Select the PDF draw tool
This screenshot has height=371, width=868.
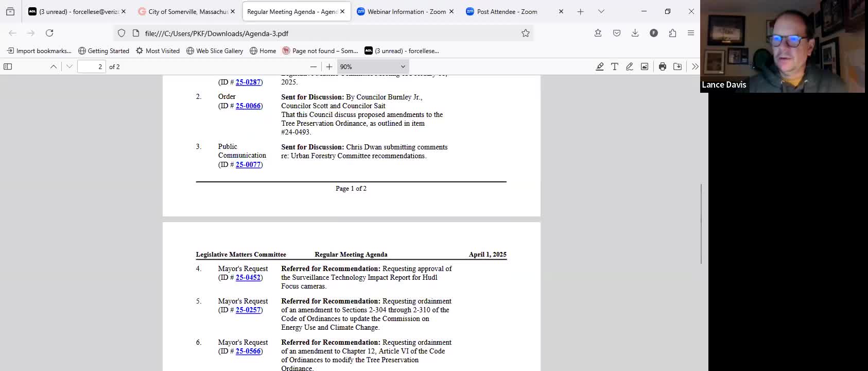point(629,66)
